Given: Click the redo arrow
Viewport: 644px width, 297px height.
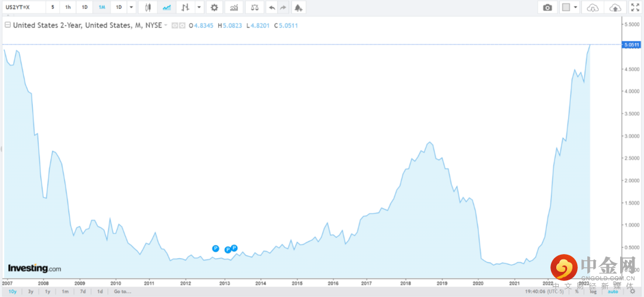Looking at the screenshot, I should 283,7.
